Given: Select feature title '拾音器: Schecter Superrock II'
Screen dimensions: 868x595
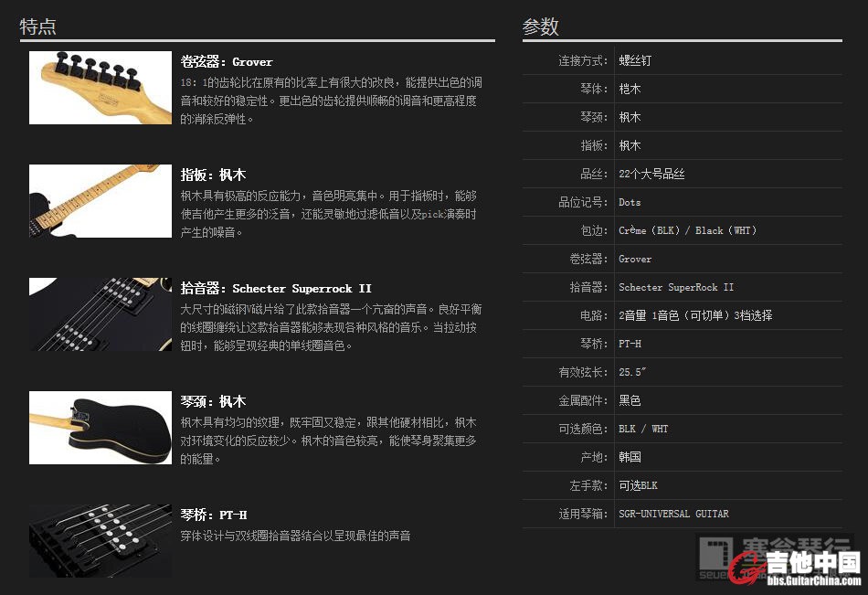Looking at the screenshot, I should click(x=276, y=288).
